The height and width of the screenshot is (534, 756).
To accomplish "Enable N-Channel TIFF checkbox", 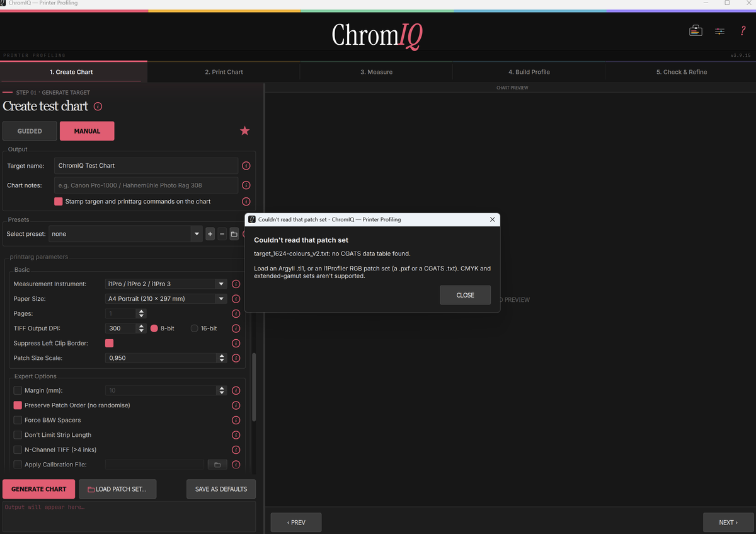I will 18,450.
